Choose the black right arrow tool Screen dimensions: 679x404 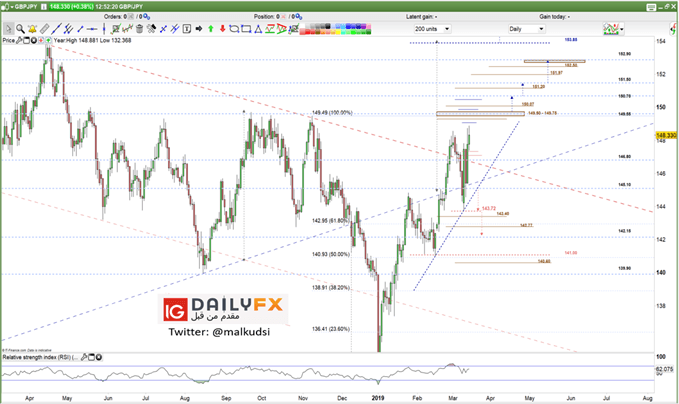(199, 29)
